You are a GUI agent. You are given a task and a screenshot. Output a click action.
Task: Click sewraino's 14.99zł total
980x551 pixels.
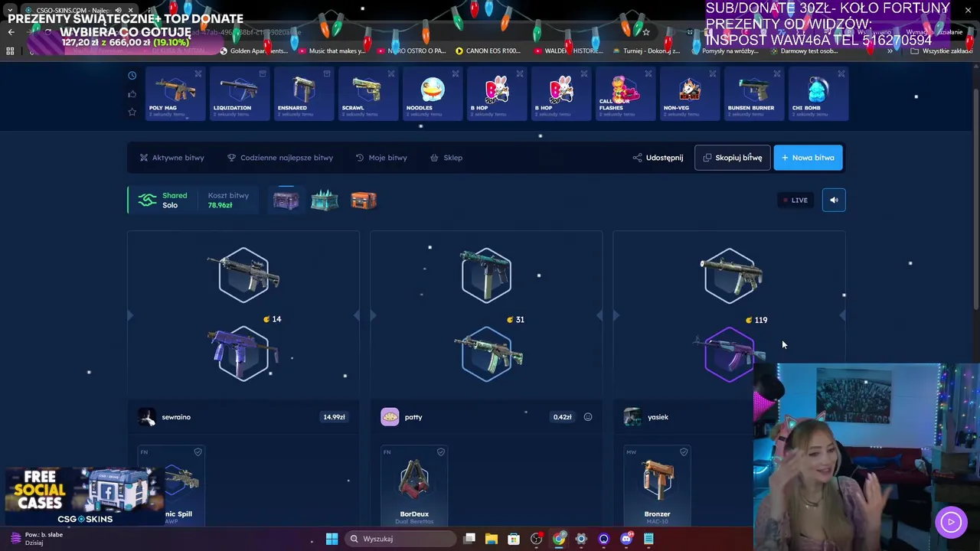tap(334, 417)
